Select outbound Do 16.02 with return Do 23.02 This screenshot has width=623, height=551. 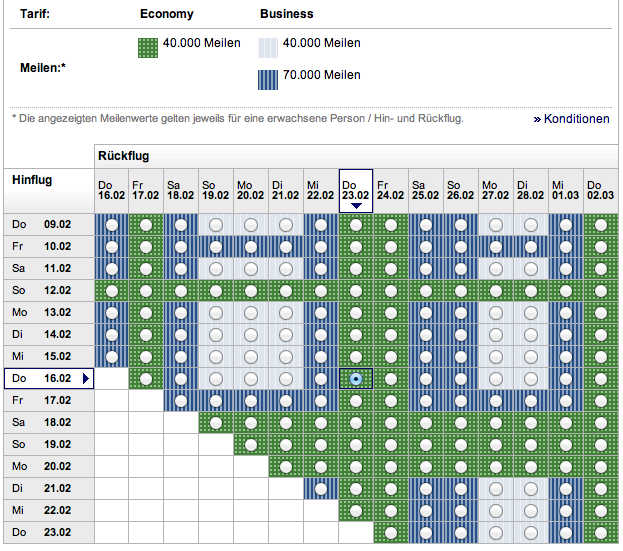356,379
